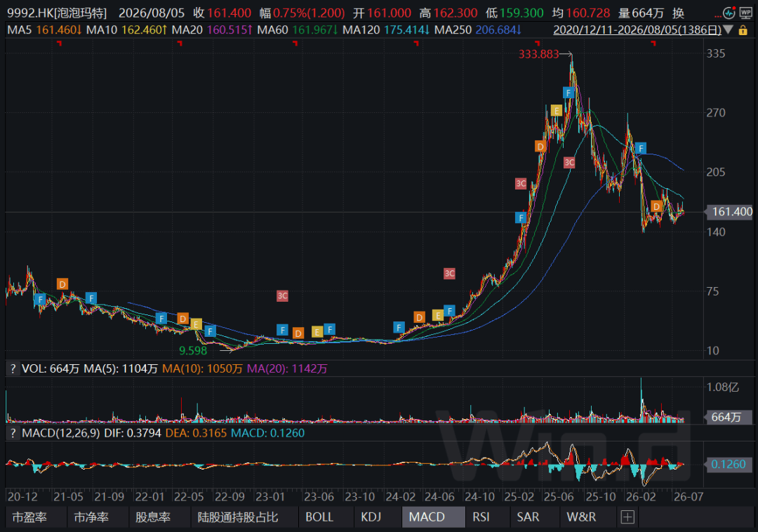The width and height of the screenshot is (758, 532).
Task: Click the red flag marker above 22-05
Action: [x=180, y=44]
